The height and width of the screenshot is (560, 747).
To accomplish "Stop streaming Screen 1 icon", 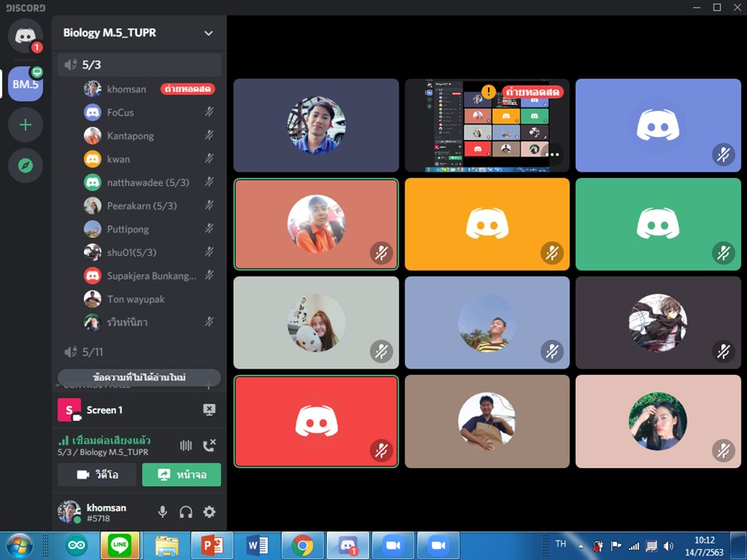I will point(209,410).
